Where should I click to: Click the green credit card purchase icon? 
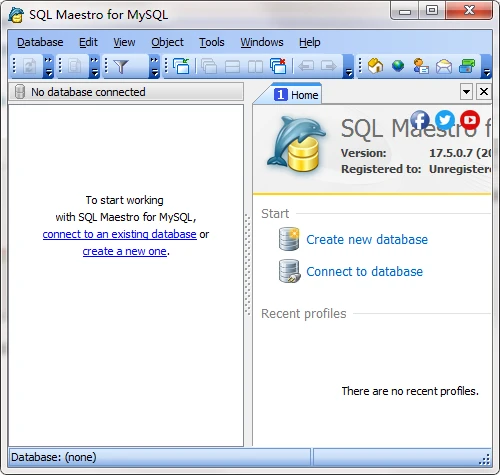pos(467,66)
